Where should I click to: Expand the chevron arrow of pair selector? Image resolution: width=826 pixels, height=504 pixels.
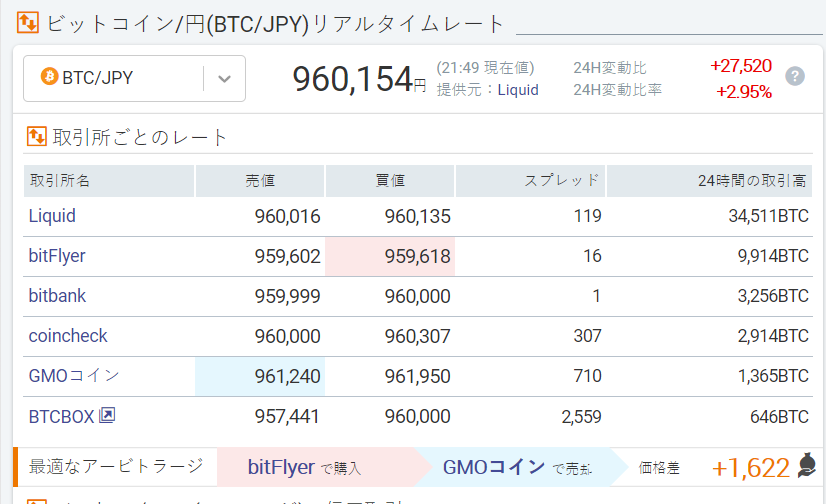pyautogui.click(x=225, y=78)
